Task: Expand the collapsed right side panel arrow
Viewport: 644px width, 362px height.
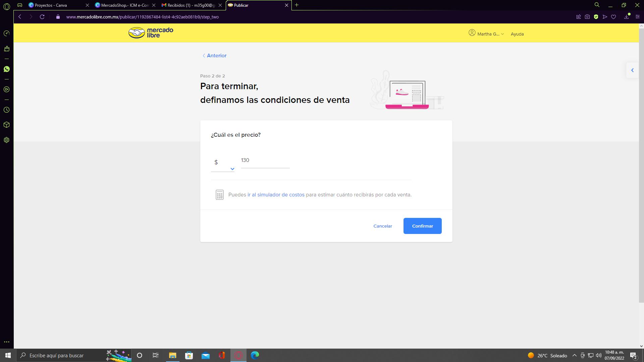Action: click(632, 70)
